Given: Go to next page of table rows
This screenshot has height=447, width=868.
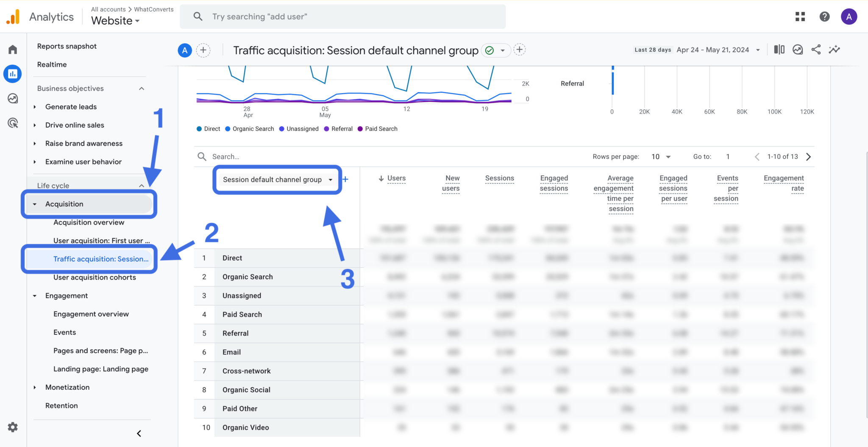Looking at the screenshot, I should (x=808, y=157).
